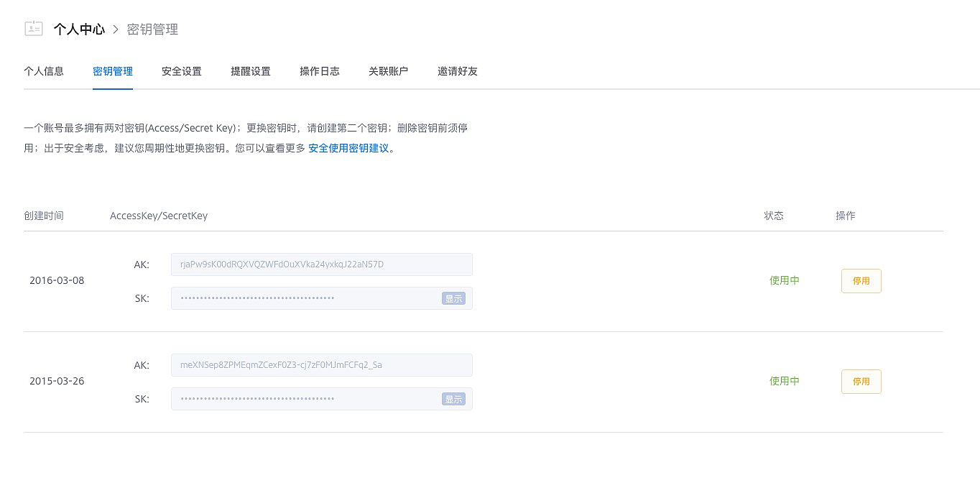Show the secret key for the 2016-03-08 entry
980x488 pixels.
pos(453,298)
